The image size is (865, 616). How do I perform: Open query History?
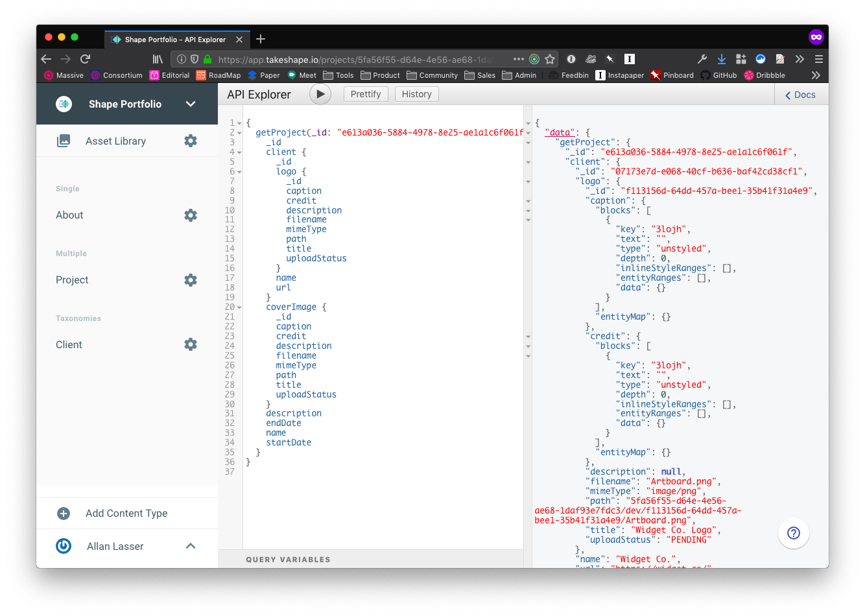(x=417, y=94)
